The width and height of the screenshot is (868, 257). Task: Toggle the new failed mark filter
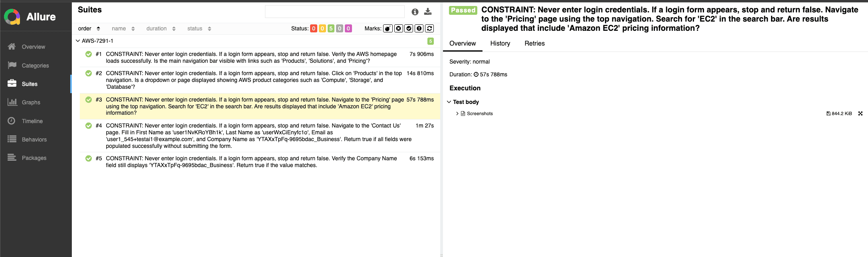click(x=399, y=28)
